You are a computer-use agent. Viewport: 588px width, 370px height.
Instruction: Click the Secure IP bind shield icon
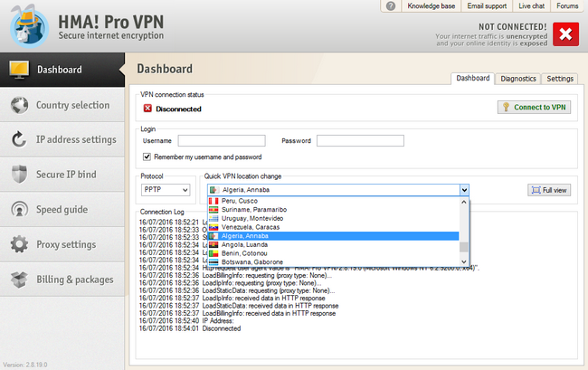click(19, 175)
